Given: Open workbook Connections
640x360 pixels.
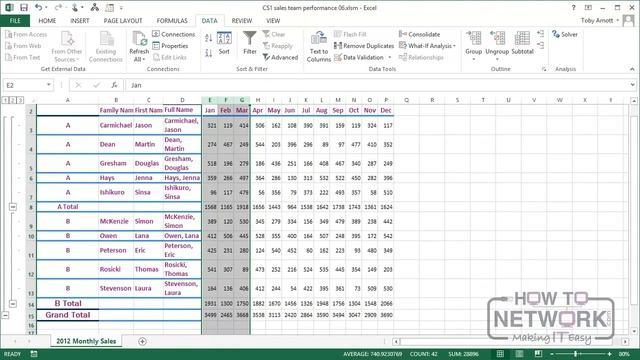Looking at the screenshot, I should coord(173,34).
